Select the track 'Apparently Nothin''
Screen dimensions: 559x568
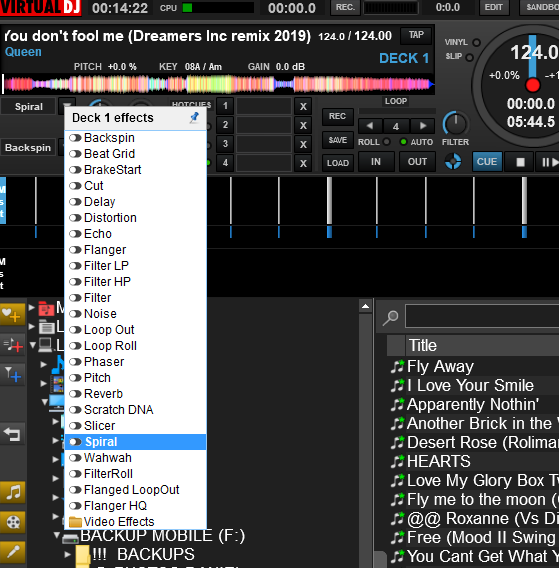tap(473, 405)
